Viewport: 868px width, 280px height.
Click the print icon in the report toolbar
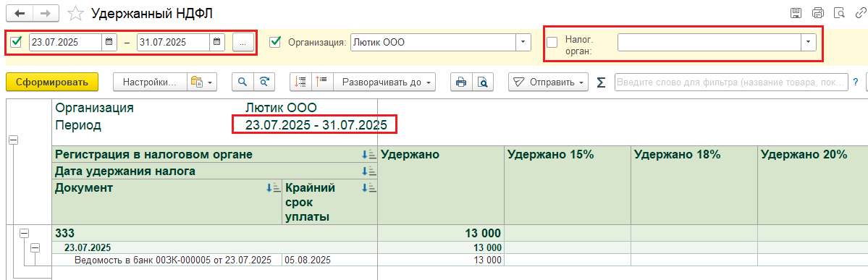[x=460, y=82]
